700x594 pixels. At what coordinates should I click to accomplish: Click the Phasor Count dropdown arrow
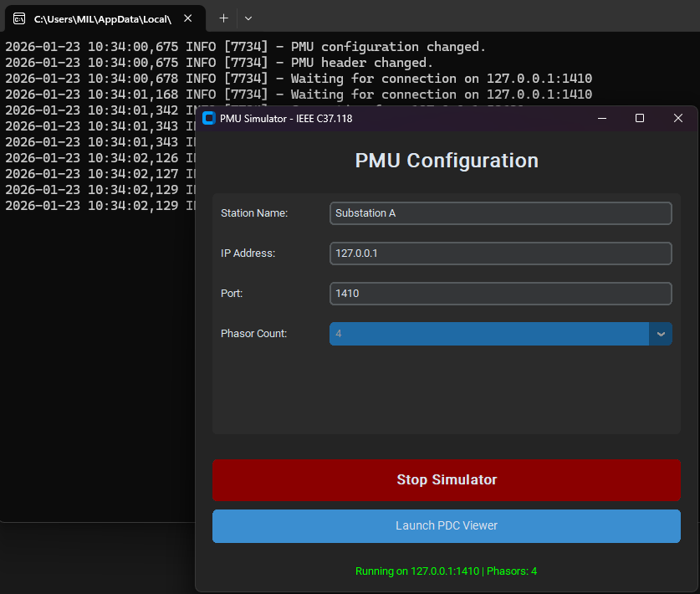pyautogui.click(x=661, y=334)
